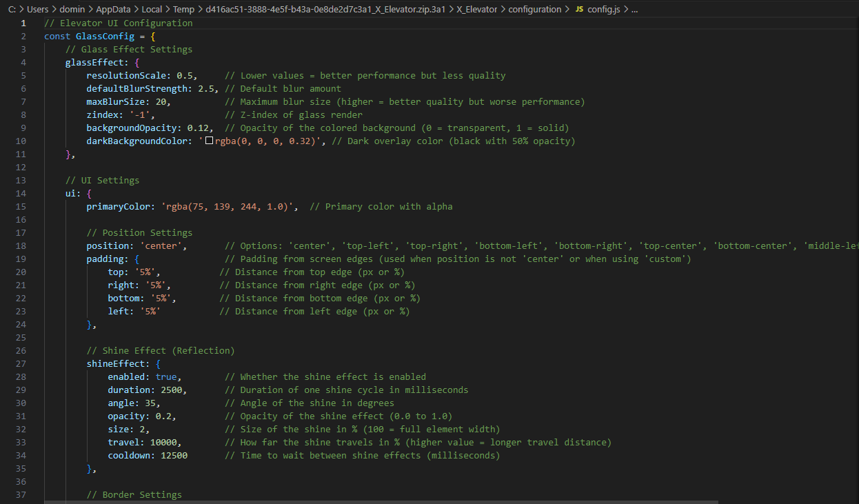
Task: Select line number 10 in the gutter
Action: coord(21,141)
